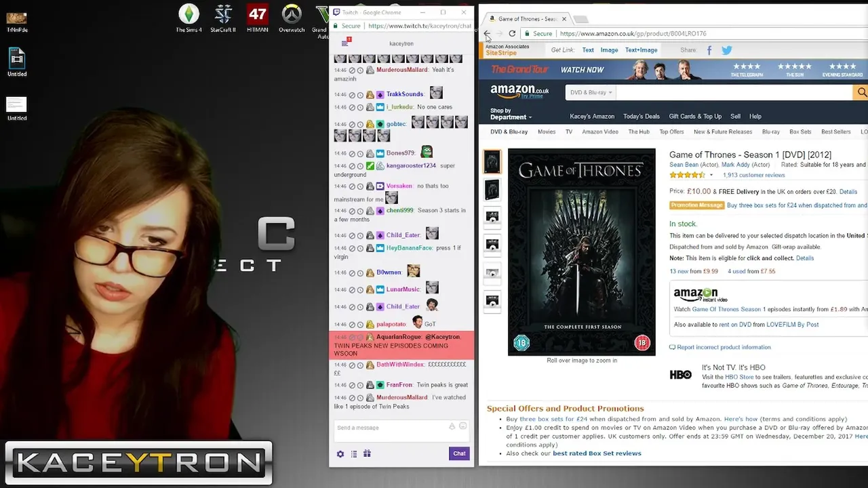Go to TV subcategory
868x488 pixels.
coord(569,132)
